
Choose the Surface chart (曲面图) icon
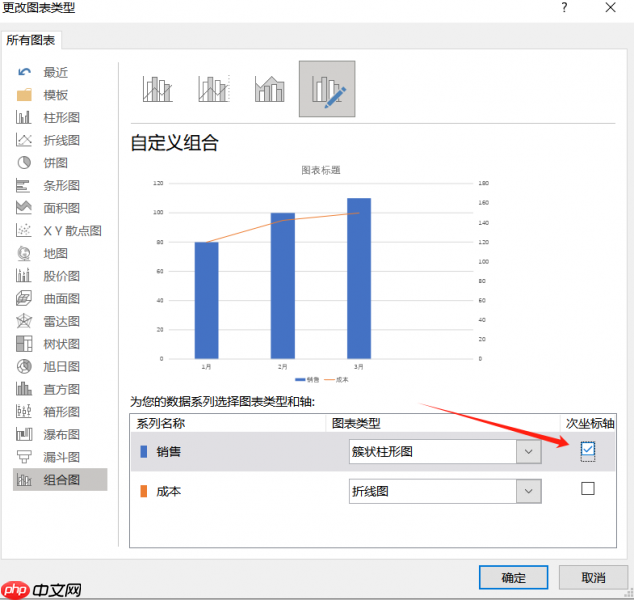(x=24, y=298)
